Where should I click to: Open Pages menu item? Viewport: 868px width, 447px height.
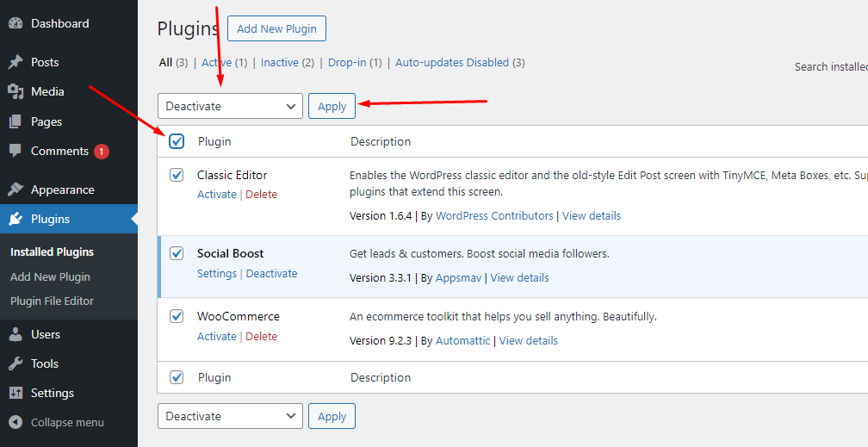46,121
